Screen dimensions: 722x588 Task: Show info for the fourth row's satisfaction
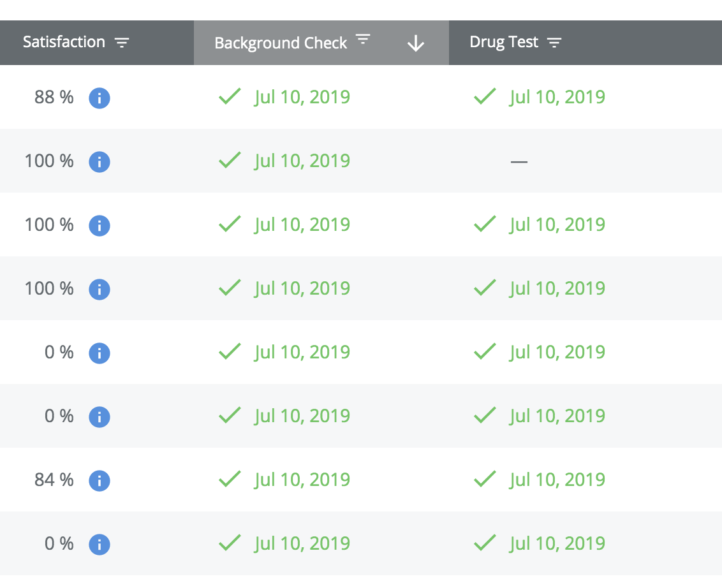tap(99, 290)
